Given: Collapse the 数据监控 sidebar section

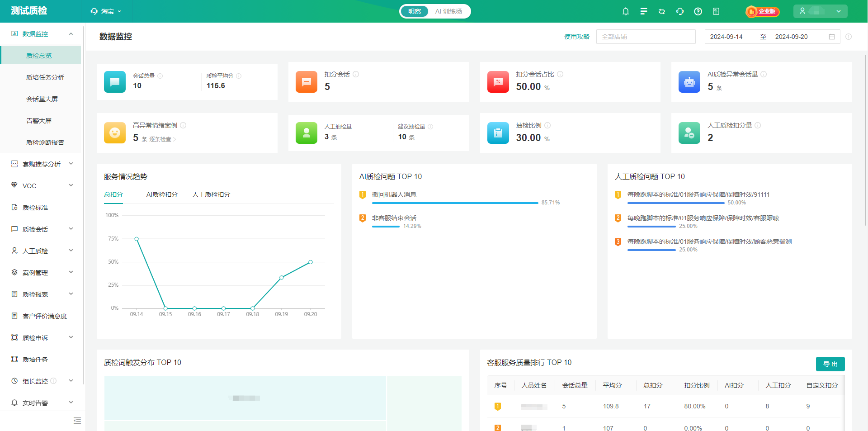Looking at the screenshot, I should tap(71, 34).
